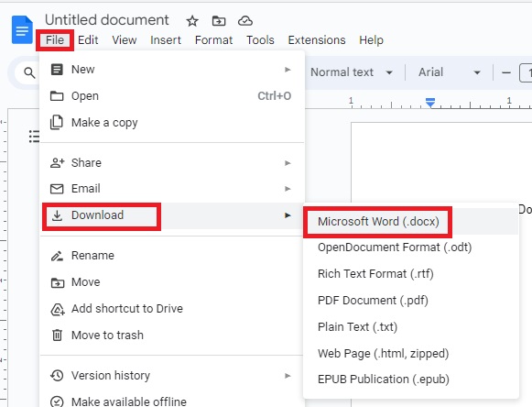This screenshot has width=532, height=407.
Task: Click the 'Rename' label in File menu
Action: [x=92, y=256]
